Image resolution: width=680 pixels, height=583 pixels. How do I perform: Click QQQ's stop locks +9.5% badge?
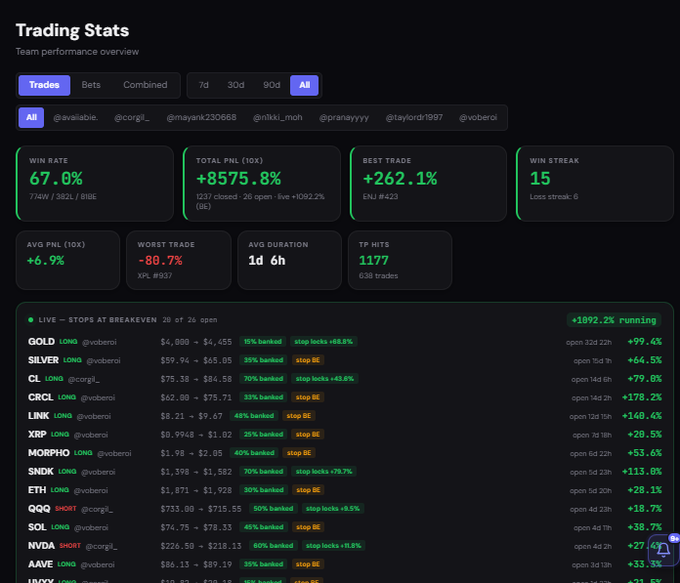pos(333,508)
